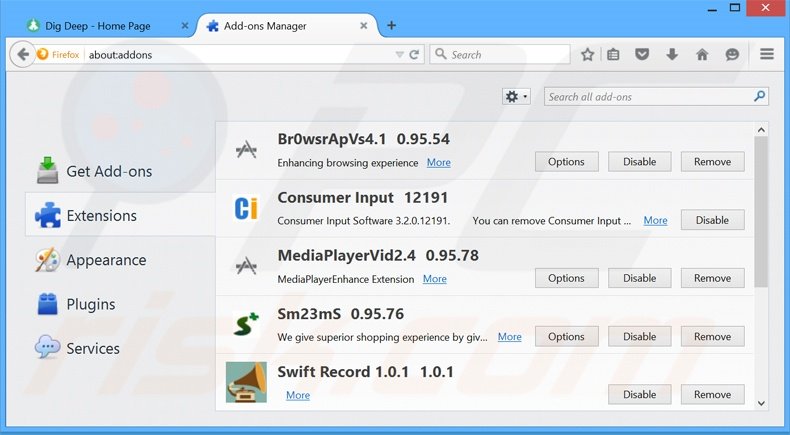Disable the Consumer Input extension
The height and width of the screenshot is (435, 790).
[712, 220]
